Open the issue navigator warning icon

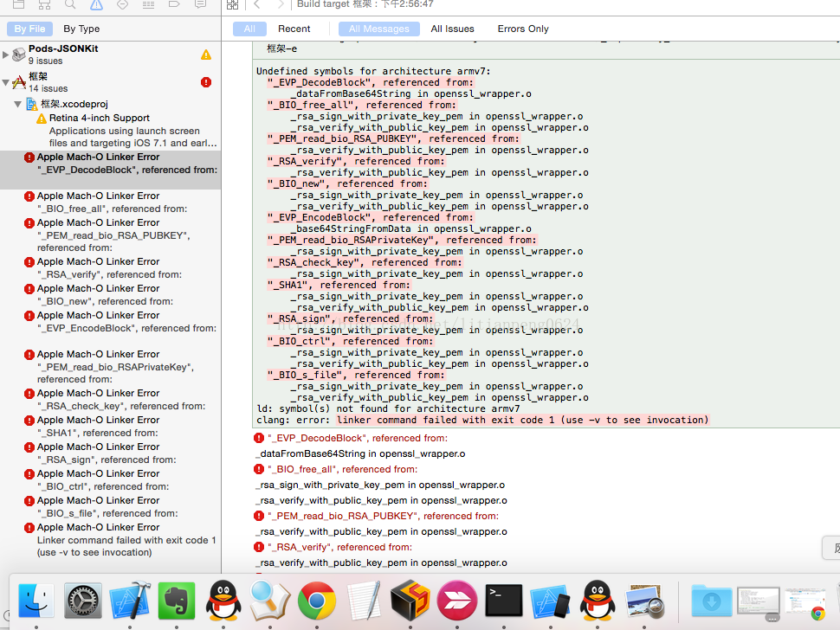tap(96, 5)
